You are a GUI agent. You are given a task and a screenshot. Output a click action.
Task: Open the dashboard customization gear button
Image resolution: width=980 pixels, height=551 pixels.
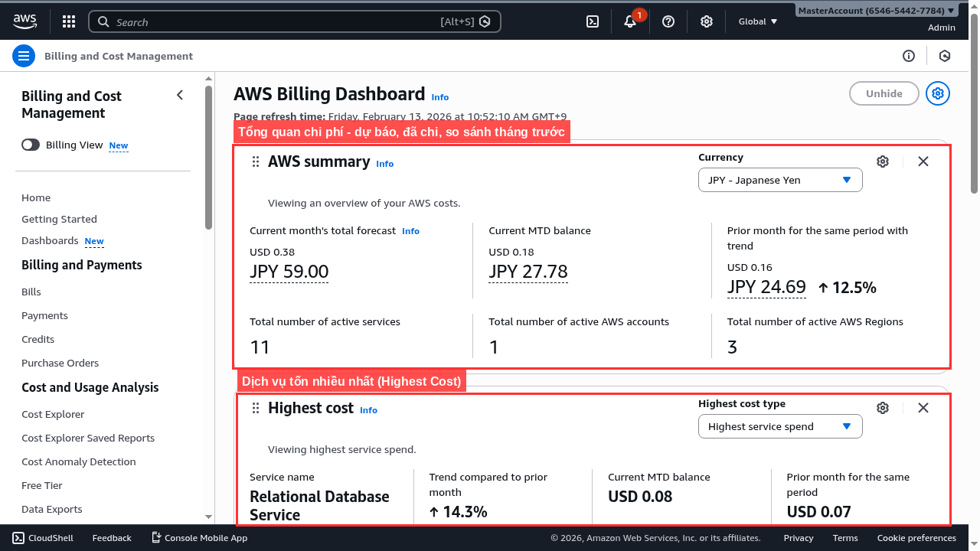click(937, 93)
